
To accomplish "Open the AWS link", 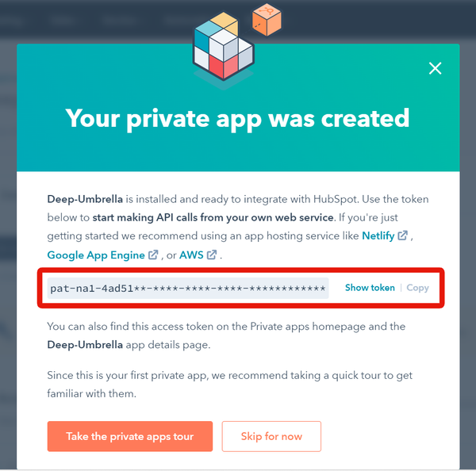I will 191,255.
